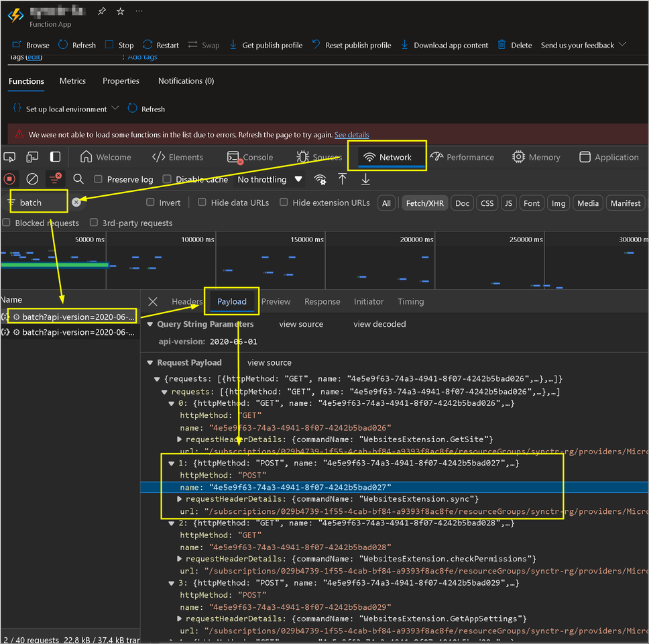649x644 pixels.
Task: Click the inspect element picker icon
Action: [9, 157]
